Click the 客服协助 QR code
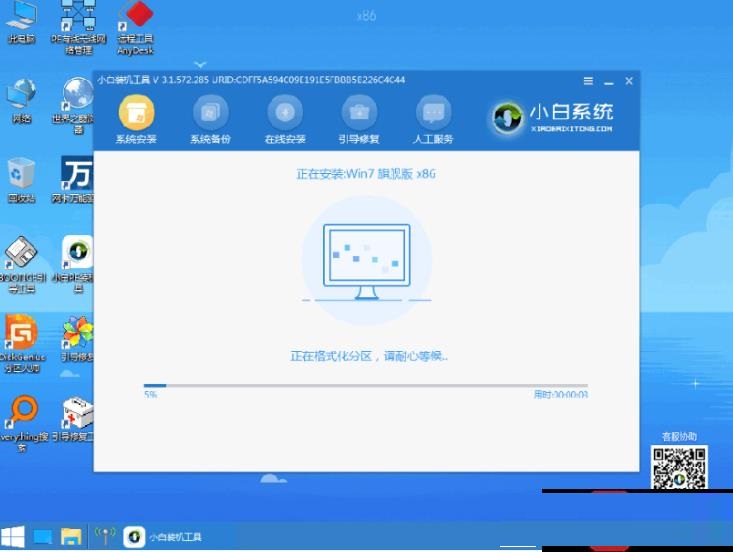The width and height of the screenshot is (733, 552). 679,467
